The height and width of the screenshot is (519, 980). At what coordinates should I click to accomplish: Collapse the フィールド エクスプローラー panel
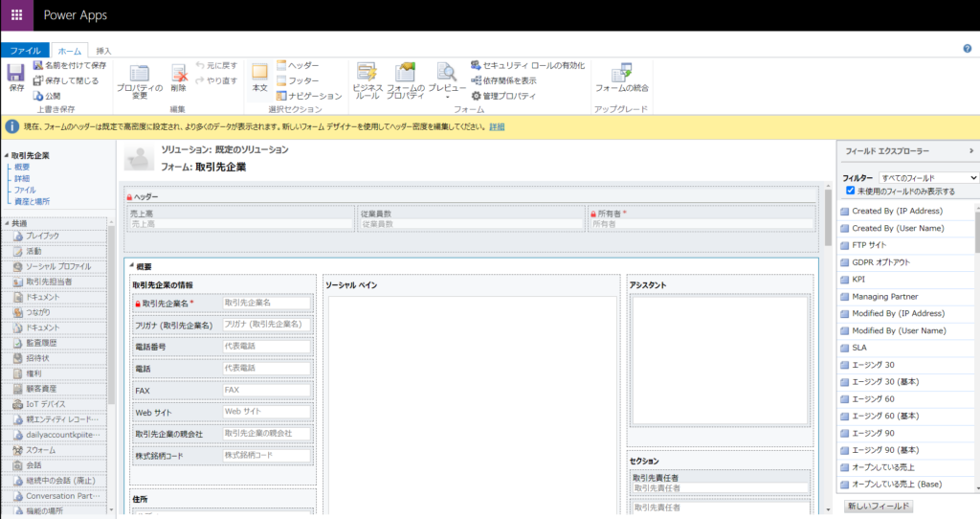(970, 150)
